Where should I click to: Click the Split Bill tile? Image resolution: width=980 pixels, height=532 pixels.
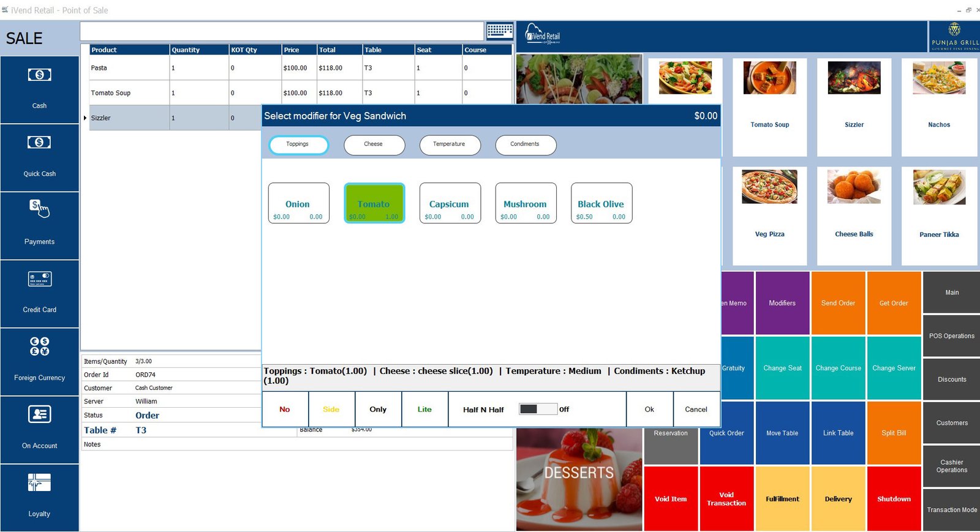pyautogui.click(x=894, y=433)
